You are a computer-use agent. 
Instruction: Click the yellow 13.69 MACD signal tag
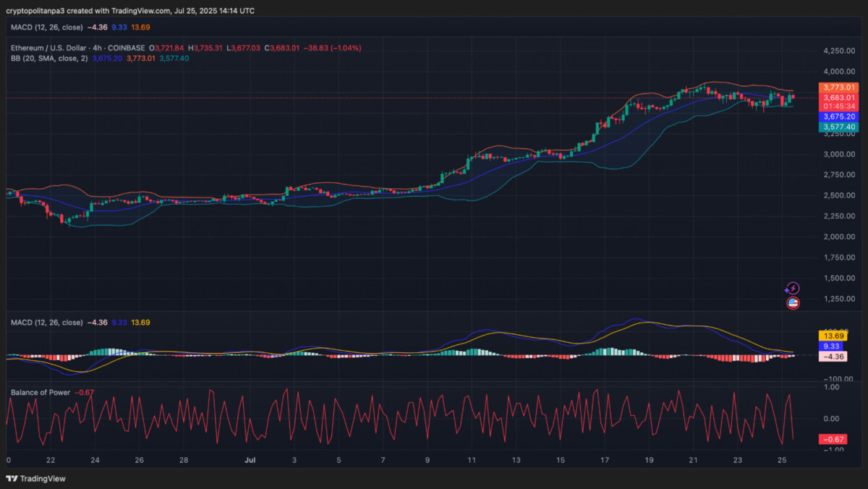[x=833, y=336]
